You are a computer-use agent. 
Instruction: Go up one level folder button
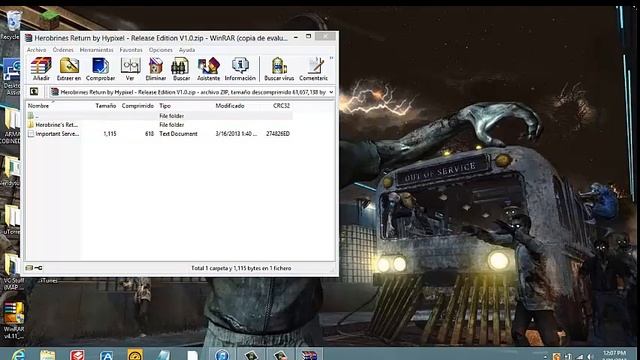pyautogui.click(x=34, y=92)
